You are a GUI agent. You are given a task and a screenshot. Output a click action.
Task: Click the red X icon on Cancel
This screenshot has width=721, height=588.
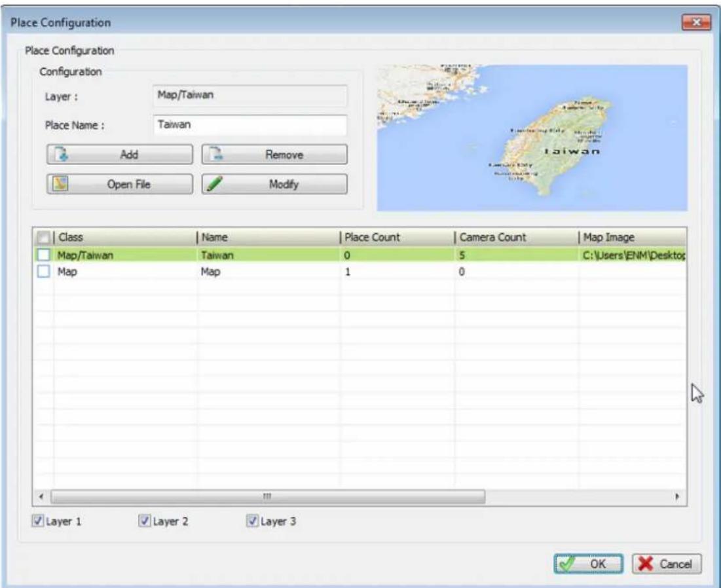(x=646, y=564)
